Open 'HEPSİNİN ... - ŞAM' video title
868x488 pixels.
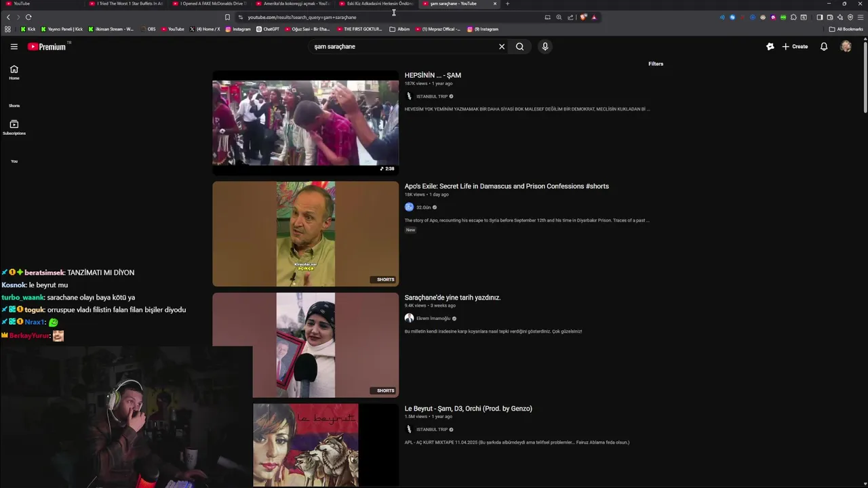(433, 75)
